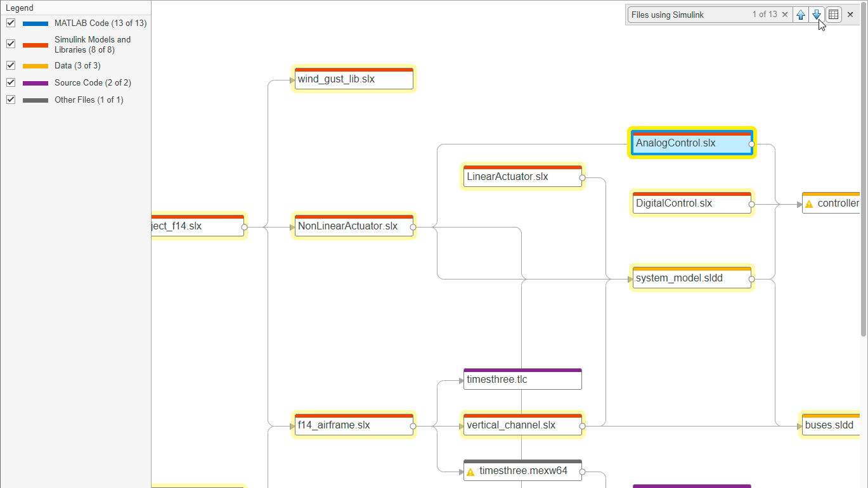Go to previous search result arrow
868x488 pixels.
(801, 15)
